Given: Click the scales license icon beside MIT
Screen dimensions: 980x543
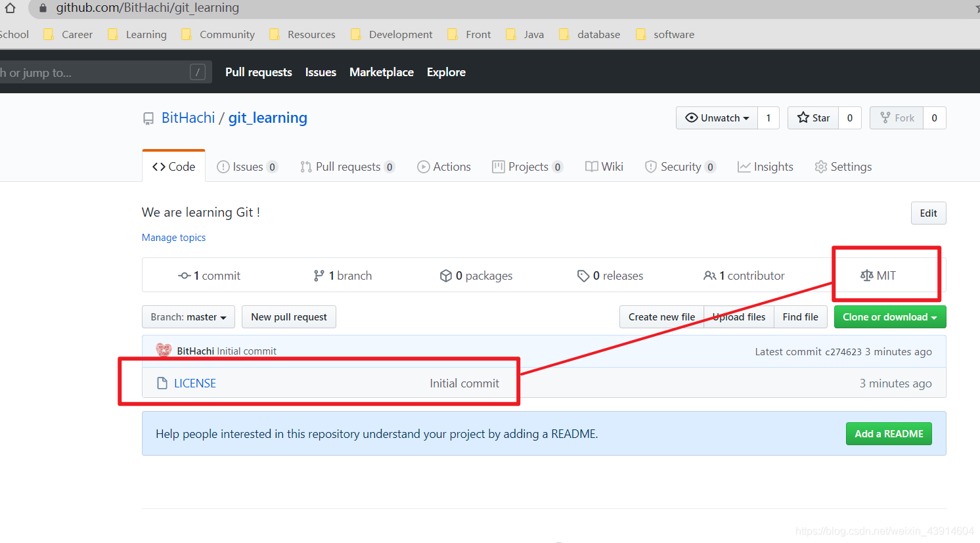Looking at the screenshot, I should 867,276.
